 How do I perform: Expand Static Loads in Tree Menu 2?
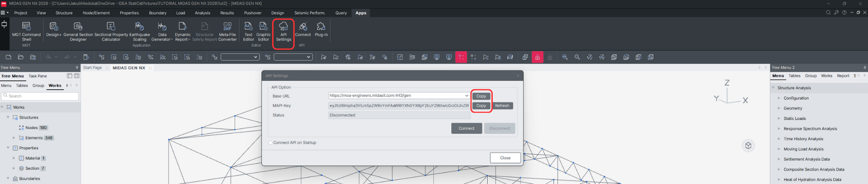pos(779,119)
